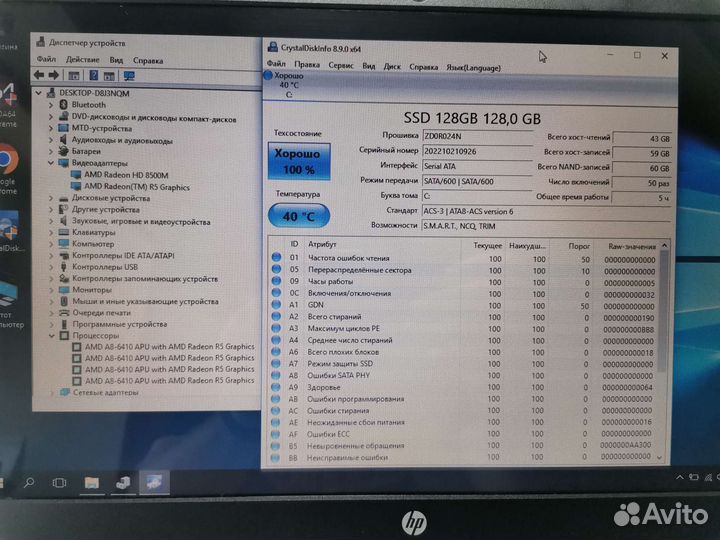Select the Bluetooth device category icon
The height and width of the screenshot is (540, 720).
pyautogui.click(x=64, y=105)
